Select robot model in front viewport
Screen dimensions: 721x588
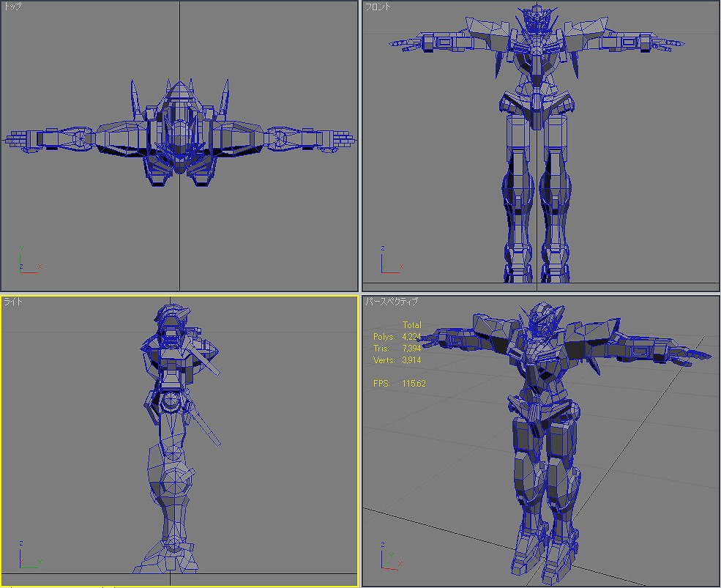pyautogui.click(x=537, y=143)
